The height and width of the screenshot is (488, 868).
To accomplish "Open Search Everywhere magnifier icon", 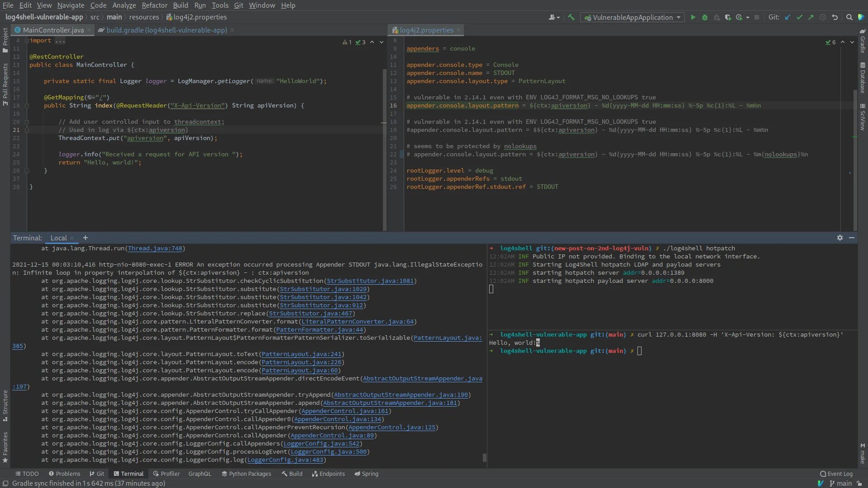I will pyautogui.click(x=849, y=17).
